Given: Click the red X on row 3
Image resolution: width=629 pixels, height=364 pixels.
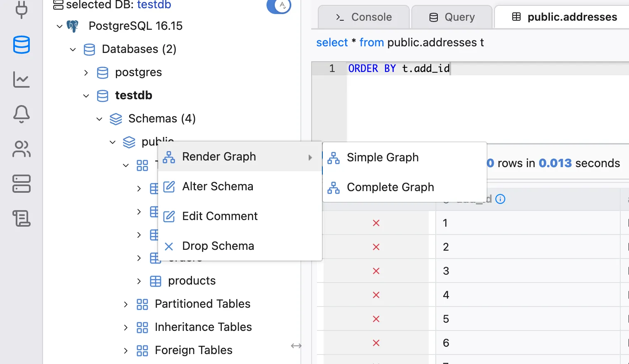Looking at the screenshot, I should [376, 271].
